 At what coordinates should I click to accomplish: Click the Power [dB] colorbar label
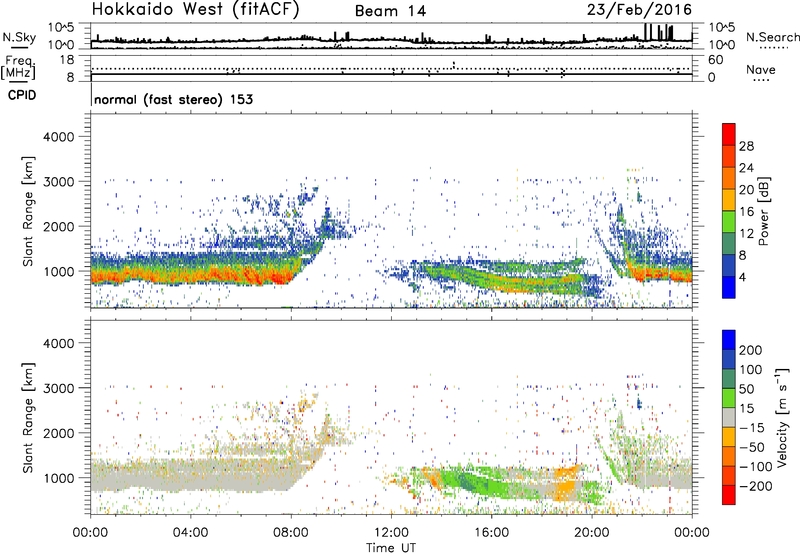click(x=763, y=211)
